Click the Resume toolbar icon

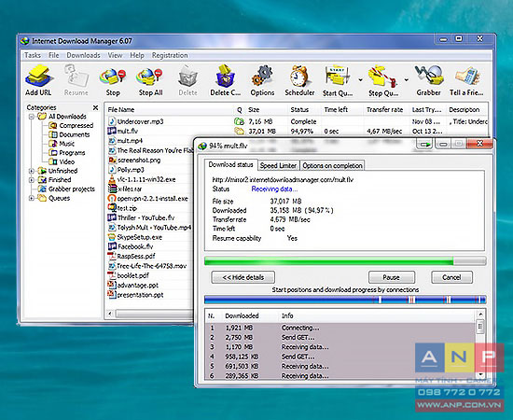[x=76, y=80]
